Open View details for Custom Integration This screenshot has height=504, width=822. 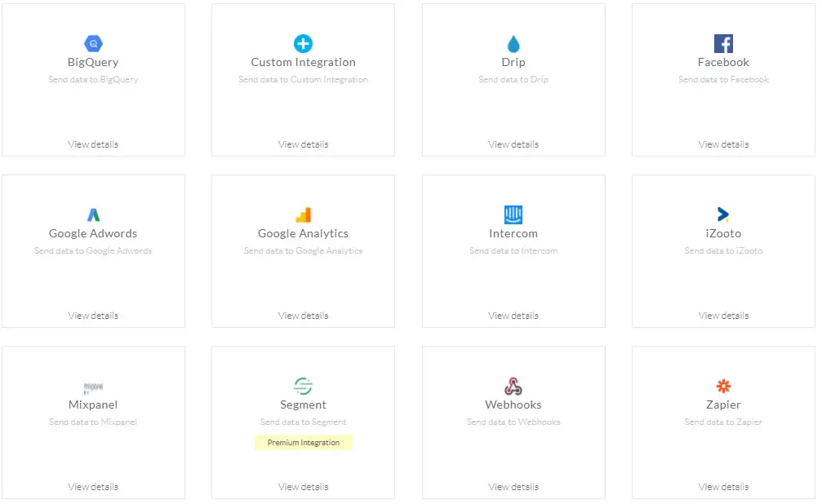[303, 144]
